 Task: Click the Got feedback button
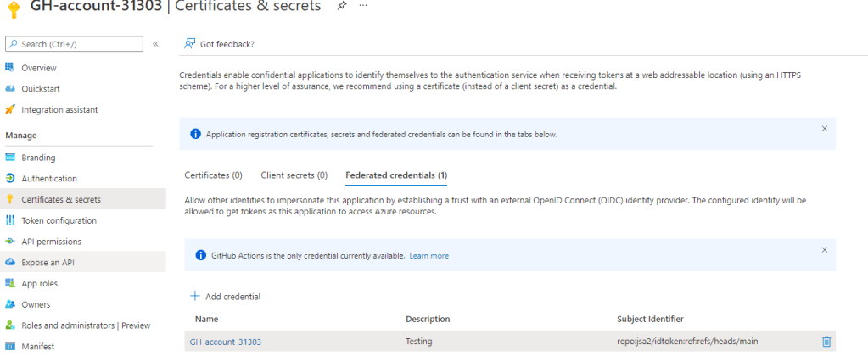point(220,44)
